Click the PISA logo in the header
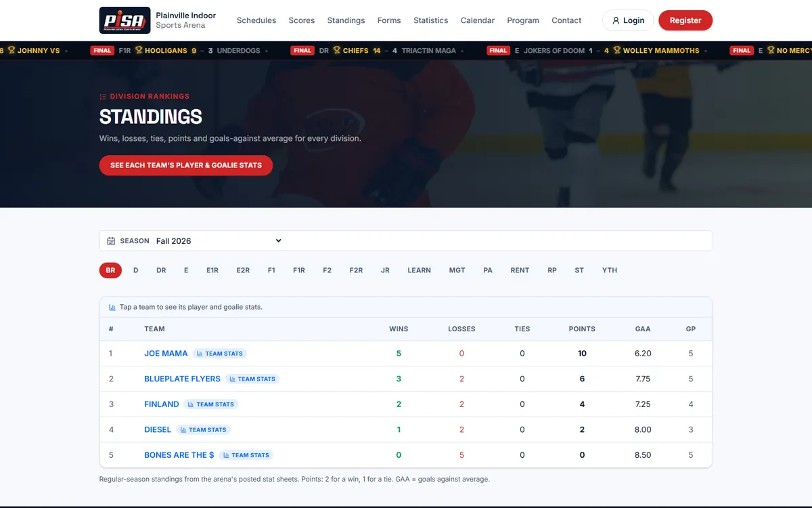Viewport: 812px width, 508px height. click(x=125, y=20)
